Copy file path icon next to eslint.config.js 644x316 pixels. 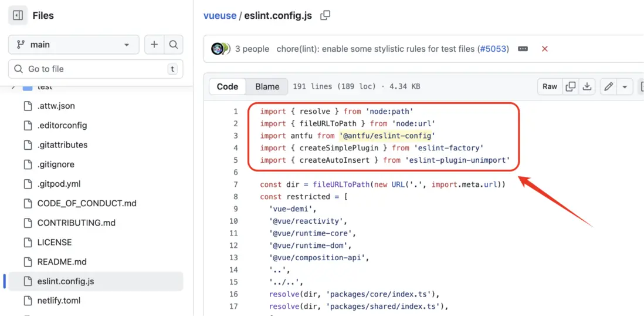click(x=325, y=16)
